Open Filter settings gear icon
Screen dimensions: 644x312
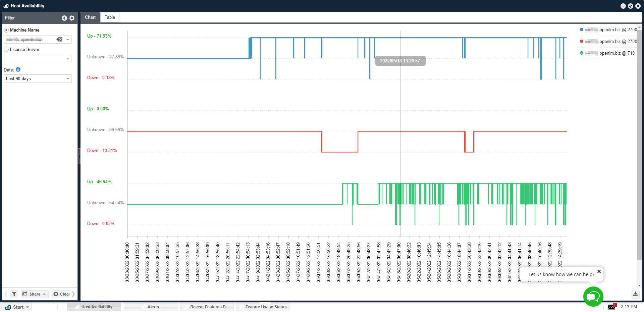pos(72,18)
